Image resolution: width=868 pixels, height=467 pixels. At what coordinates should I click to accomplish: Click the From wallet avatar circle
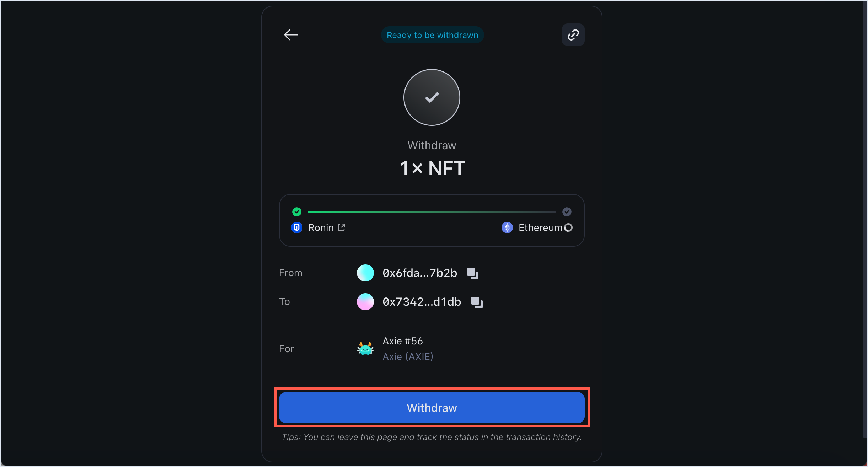[x=365, y=273]
